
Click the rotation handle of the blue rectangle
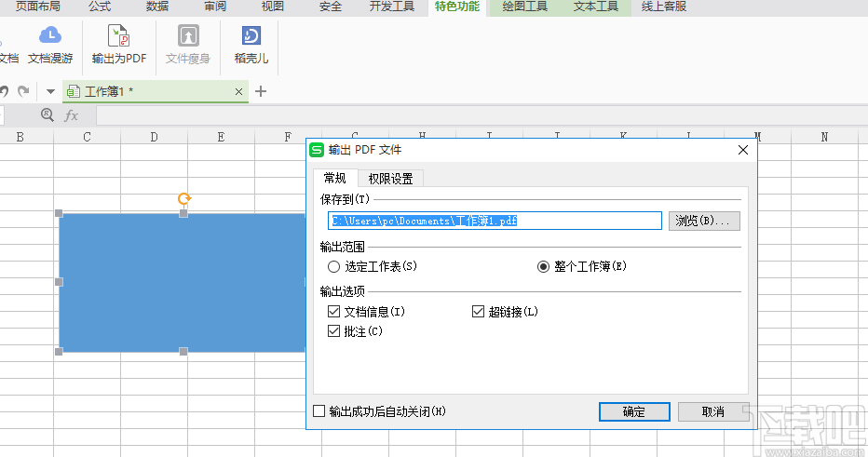coord(183,198)
